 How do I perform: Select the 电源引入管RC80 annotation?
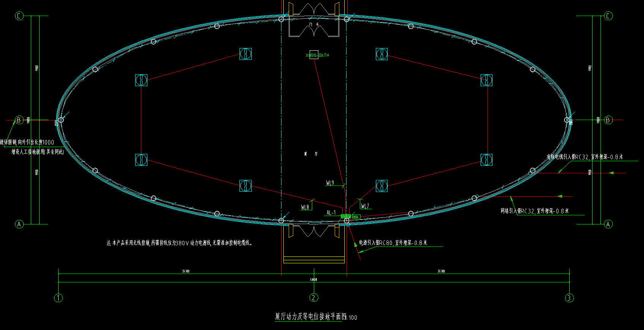[393, 243]
